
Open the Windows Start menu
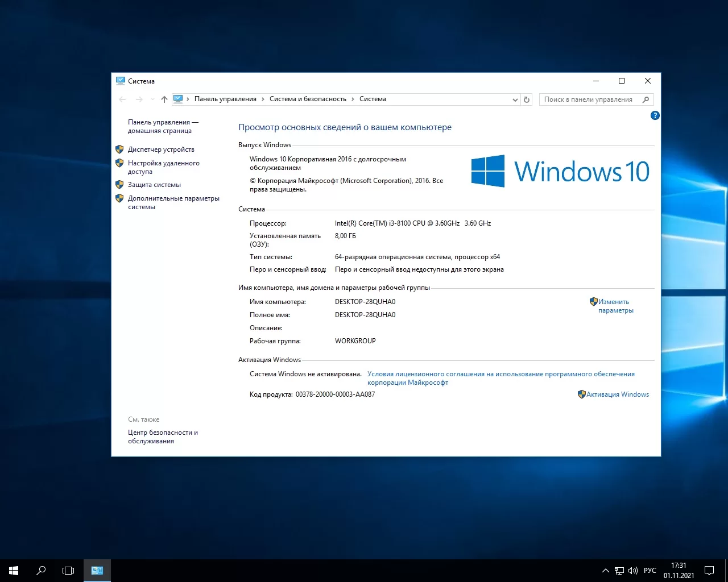tap(14, 570)
